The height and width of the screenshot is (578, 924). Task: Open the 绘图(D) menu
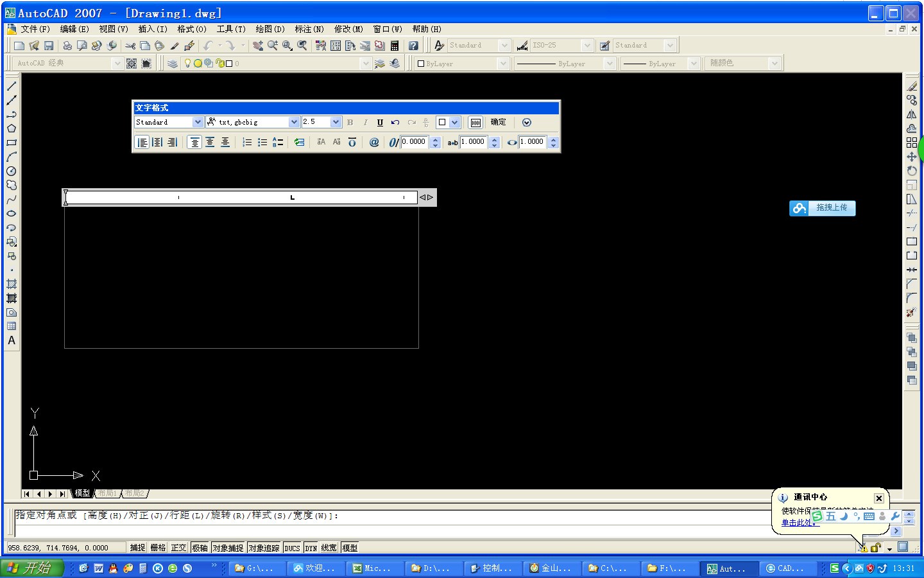click(270, 29)
